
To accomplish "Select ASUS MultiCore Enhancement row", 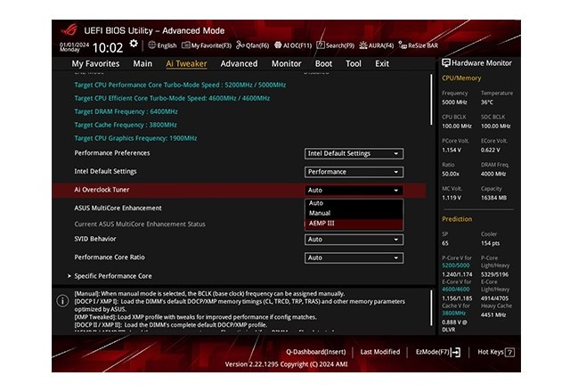I will click(x=118, y=208).
